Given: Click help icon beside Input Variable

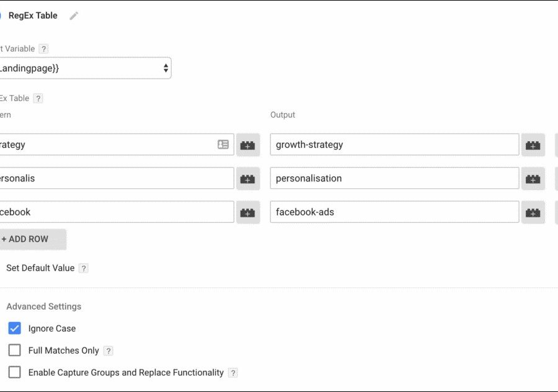Looking at the screenshot, I should 43,49.
